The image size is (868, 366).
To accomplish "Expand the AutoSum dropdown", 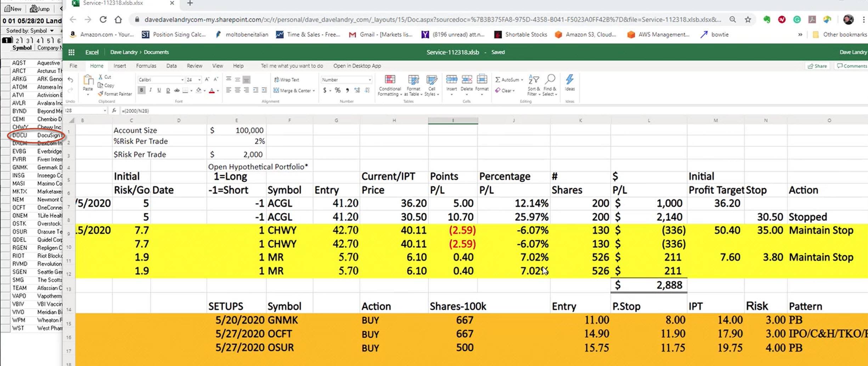I will click(522, 80).
